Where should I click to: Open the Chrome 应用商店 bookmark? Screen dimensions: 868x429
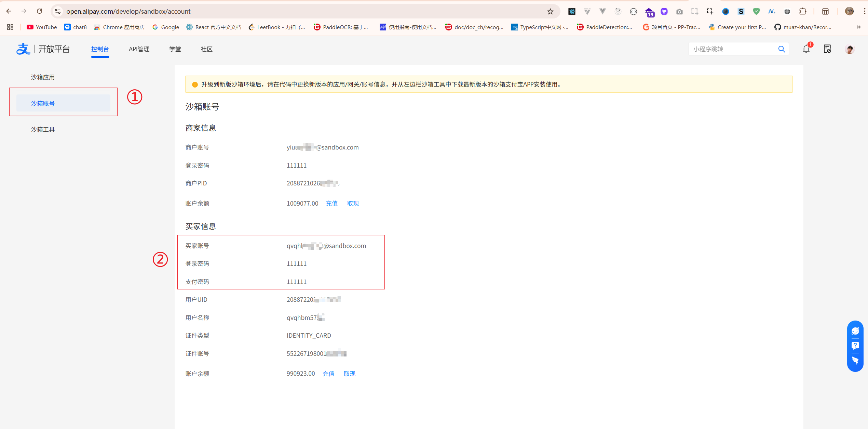pos(119,27)
